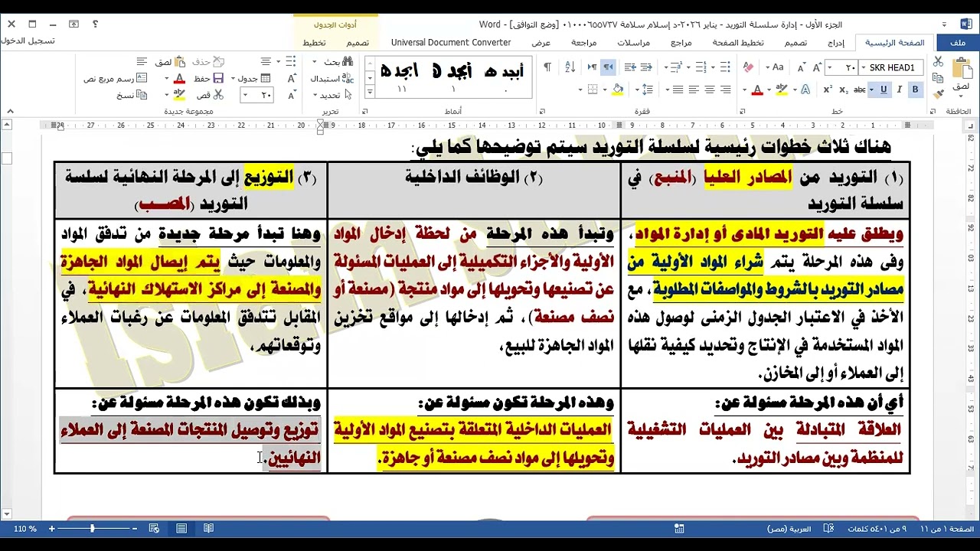Open the Paragraph dialog launcher
The image size is (980, 551).
point(542,111)
